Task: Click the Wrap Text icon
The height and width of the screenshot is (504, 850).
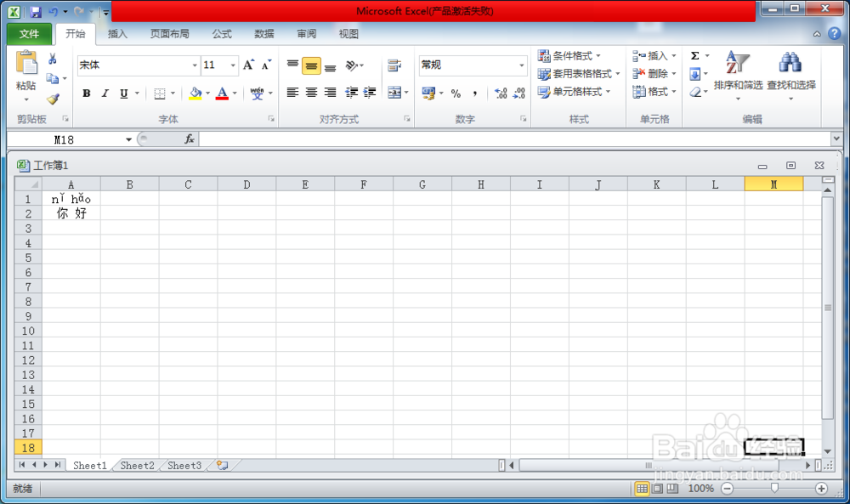Action: (x=394, y=65)
